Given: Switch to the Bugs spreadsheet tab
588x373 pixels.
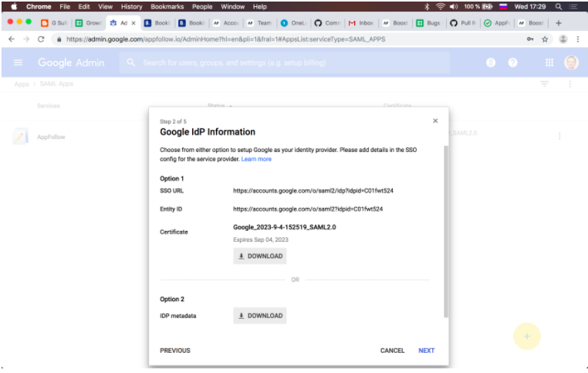Looking at the screenshot, I should pos(430,23).
